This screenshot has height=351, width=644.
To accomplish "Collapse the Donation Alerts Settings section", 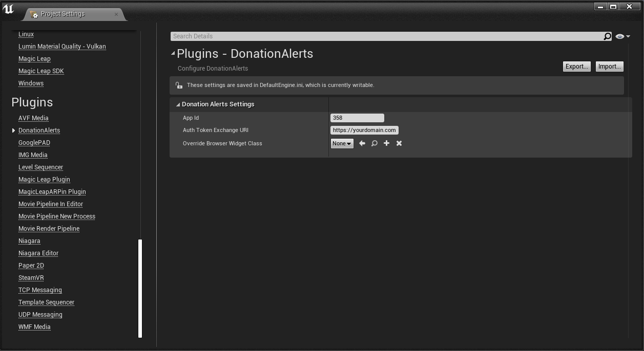I will tap(178, 104).
